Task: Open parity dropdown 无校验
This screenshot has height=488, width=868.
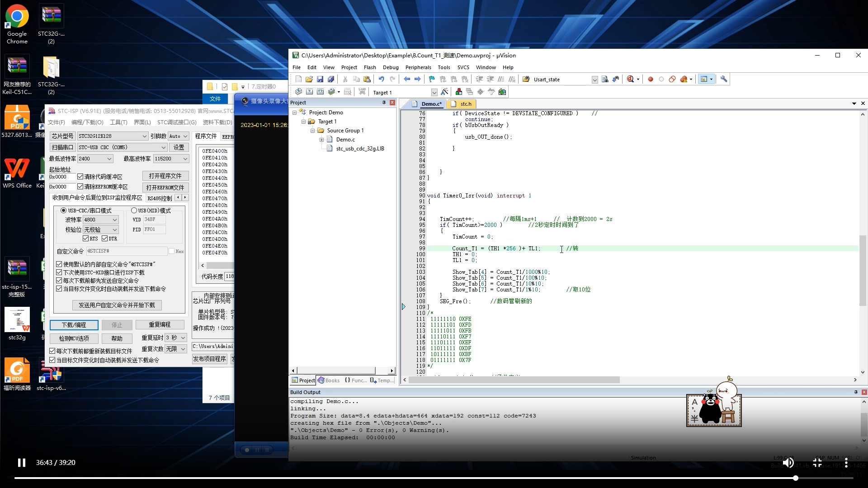Action: 101,230
